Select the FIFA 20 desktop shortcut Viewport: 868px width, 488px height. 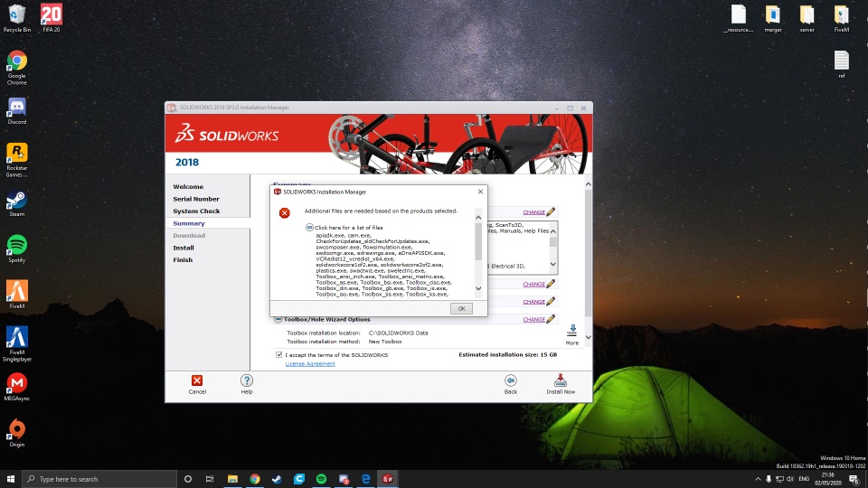(51, 18)
